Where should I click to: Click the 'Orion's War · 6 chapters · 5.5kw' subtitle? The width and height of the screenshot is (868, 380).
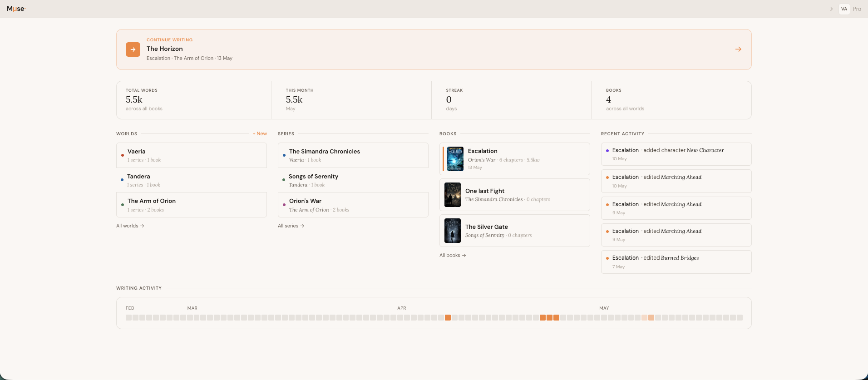point(504,160)
